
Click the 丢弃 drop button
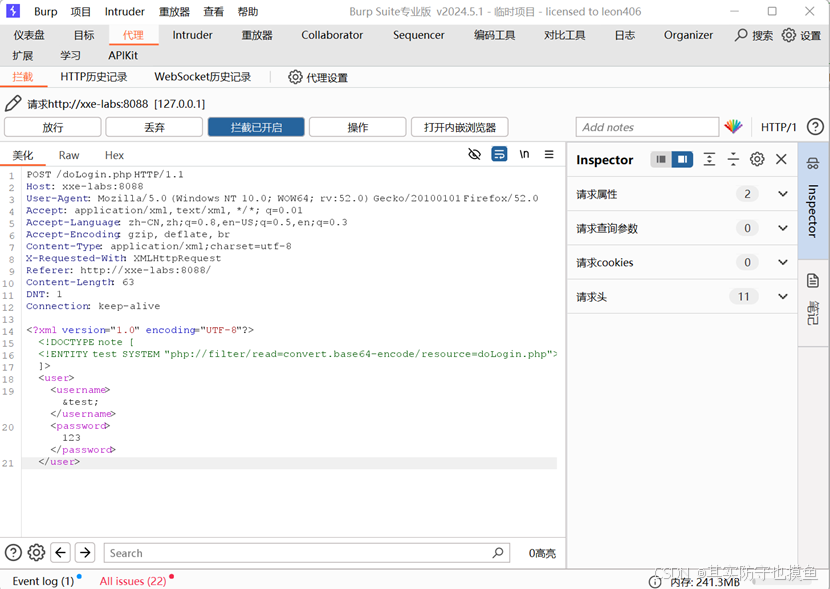tap(154, 127)
